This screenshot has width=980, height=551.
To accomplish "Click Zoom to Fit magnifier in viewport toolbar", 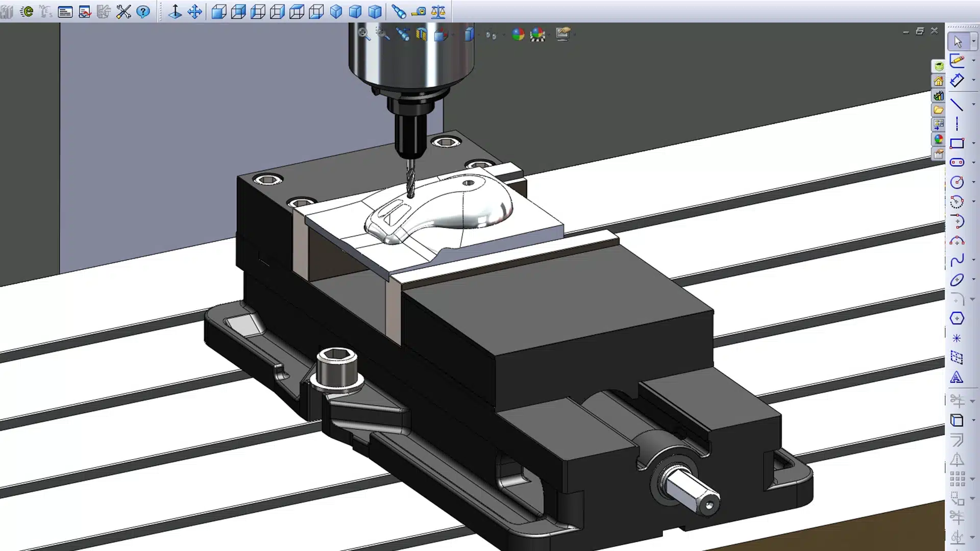I will (363, 34).
